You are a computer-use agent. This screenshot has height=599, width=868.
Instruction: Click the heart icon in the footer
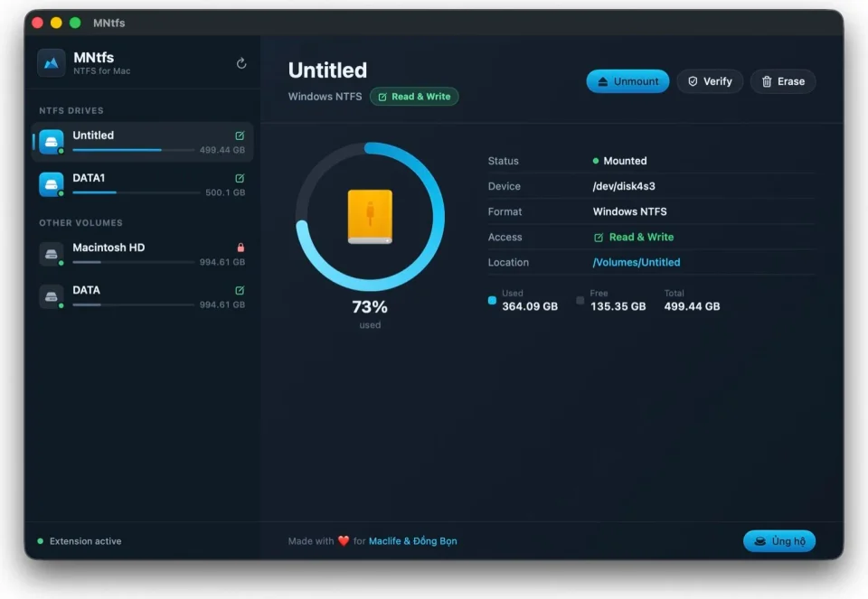pyautogui.click(x=344, y=541)
